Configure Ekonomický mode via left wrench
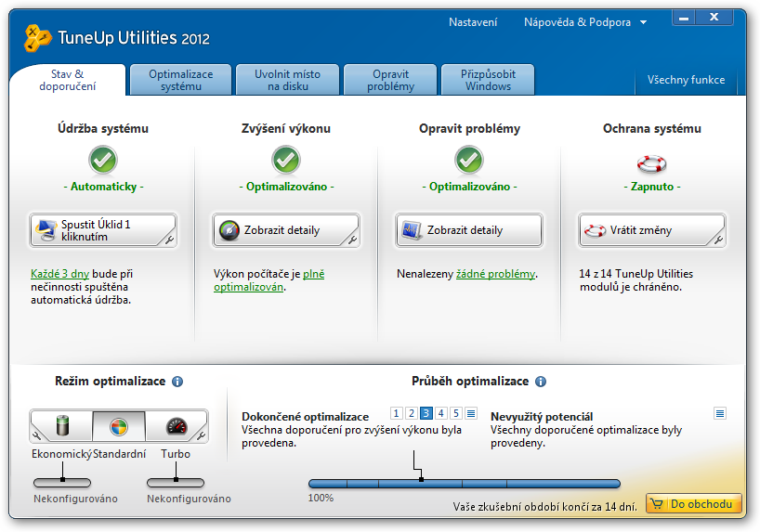 [x=37, y=435]
